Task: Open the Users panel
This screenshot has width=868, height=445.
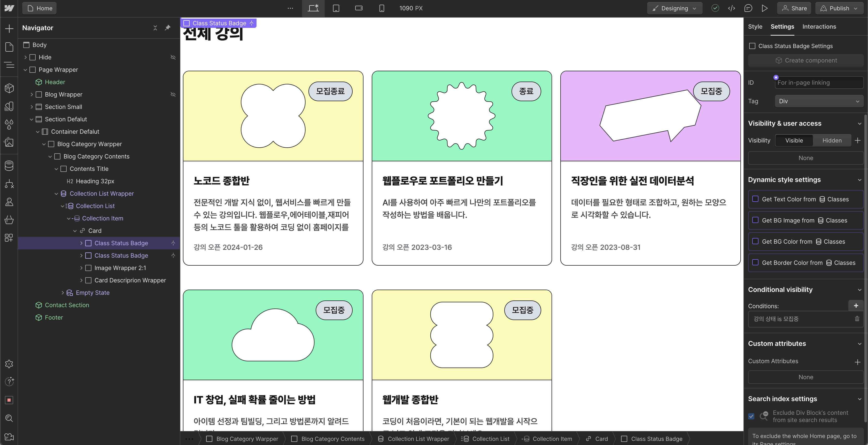Action: tap(9, 202)
